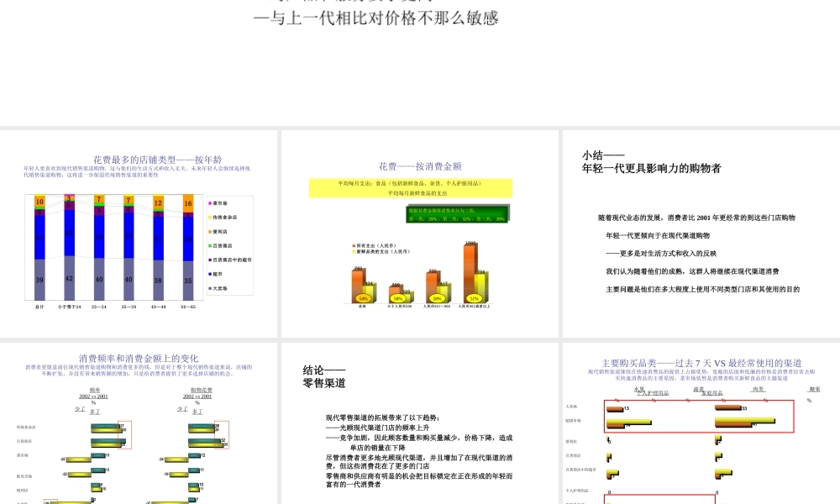Image resolution: width=840 pixels, height=504 pixels.
Task: Click the line starting 零售商和供应商有明显的机会
Action: pyautogui.click(x=419, y=480)
